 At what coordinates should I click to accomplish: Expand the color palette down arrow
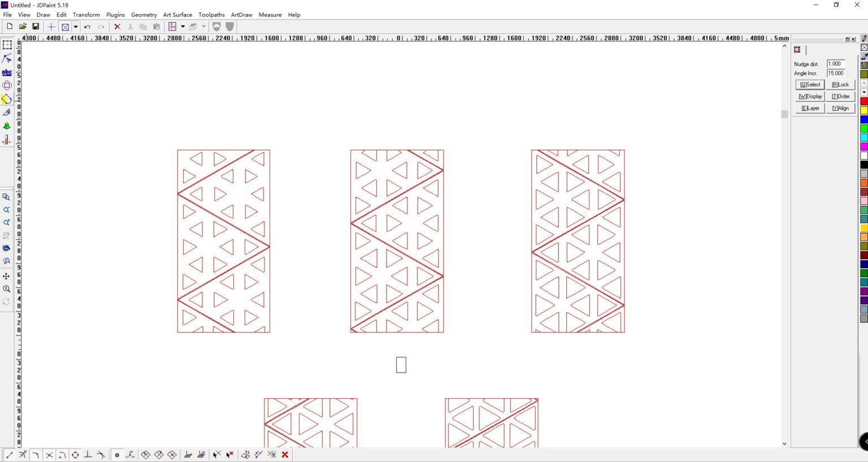(864, 92)
